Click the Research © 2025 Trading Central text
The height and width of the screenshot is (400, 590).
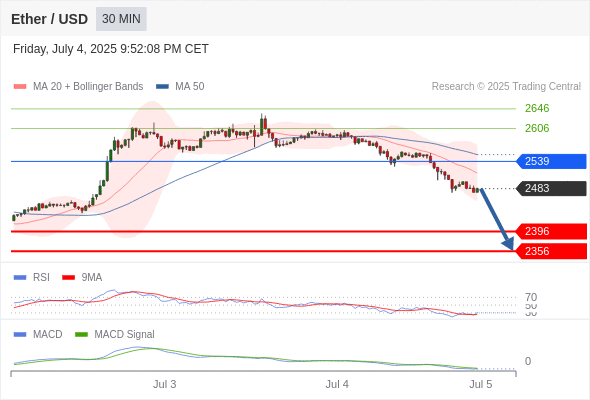[x=506, y=87]
